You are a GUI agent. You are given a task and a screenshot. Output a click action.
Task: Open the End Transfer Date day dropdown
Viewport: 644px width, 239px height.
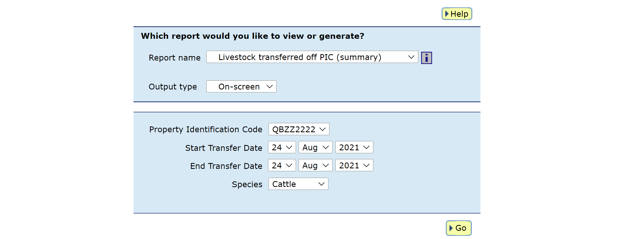coord(282,165)
